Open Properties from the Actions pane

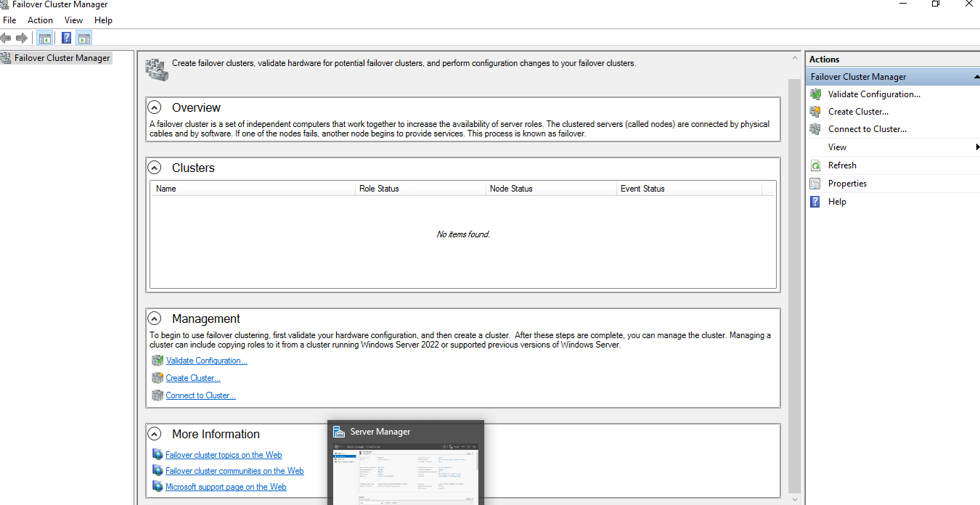(x=847, y=184)
